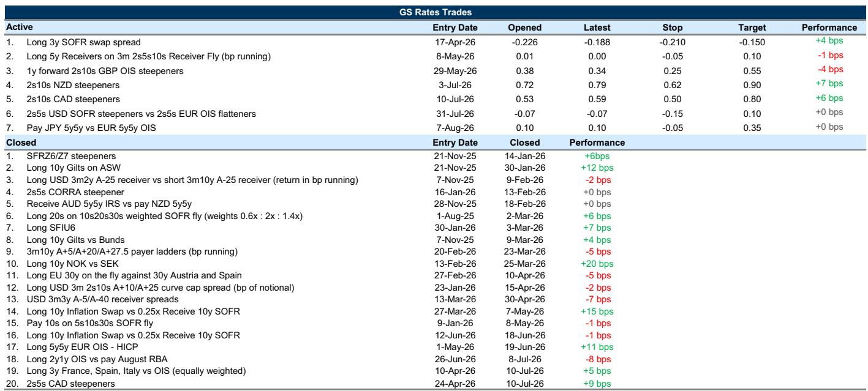Click '+20 bps' for Long 10y NOK vs SEK
The height and width of the screenshot is (391, 868).
[x=597, y=264]
